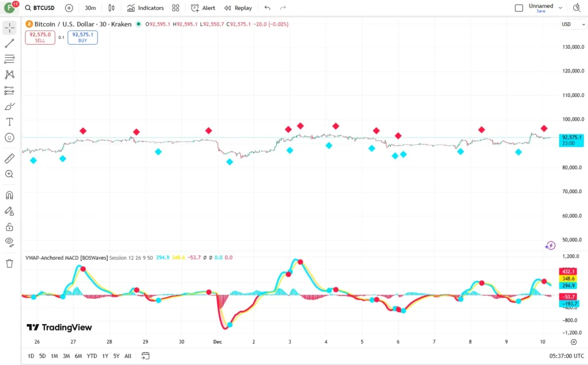Toggle the Magnet snapping mode

(10, 196)
